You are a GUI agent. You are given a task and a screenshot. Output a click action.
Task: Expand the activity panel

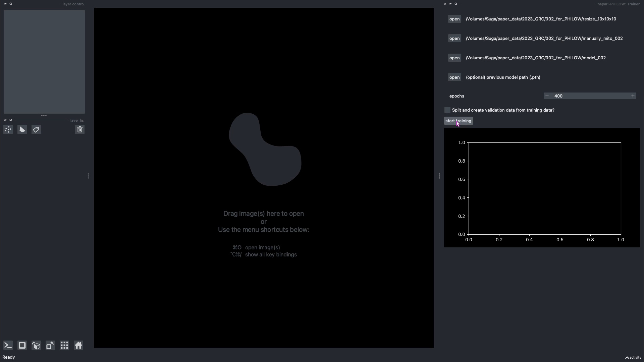[633, 358]
